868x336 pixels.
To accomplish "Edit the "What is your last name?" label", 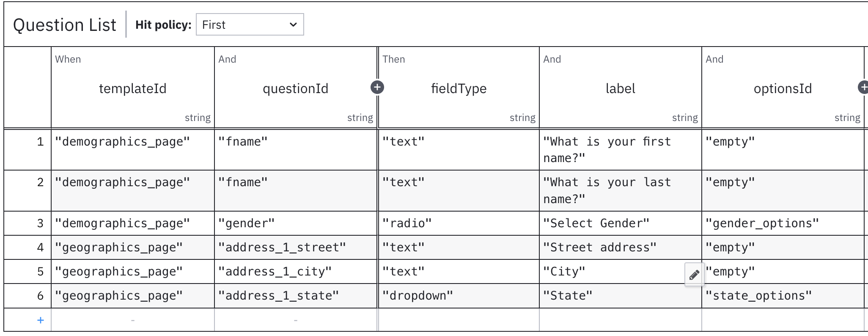I will [x=621, y=190].
